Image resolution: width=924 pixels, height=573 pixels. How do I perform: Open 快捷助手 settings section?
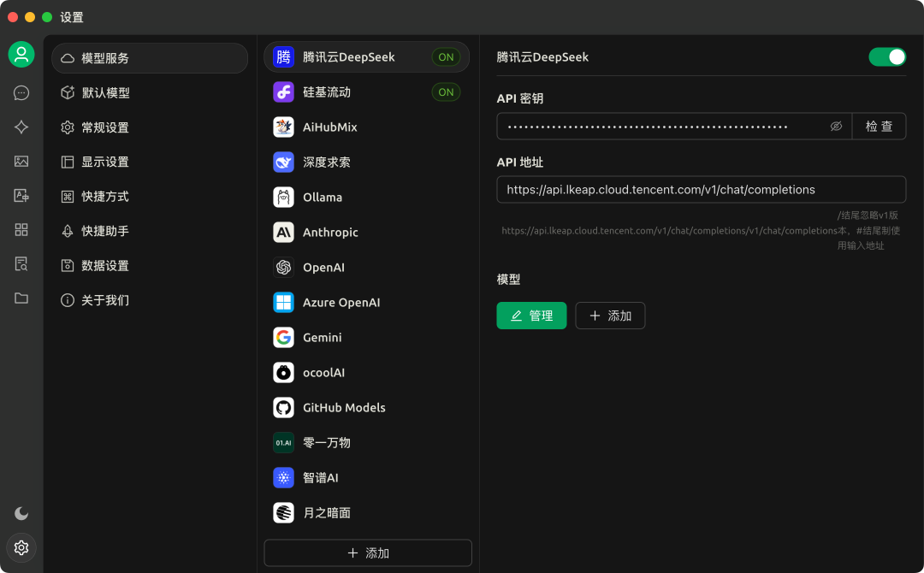(150, 231)
